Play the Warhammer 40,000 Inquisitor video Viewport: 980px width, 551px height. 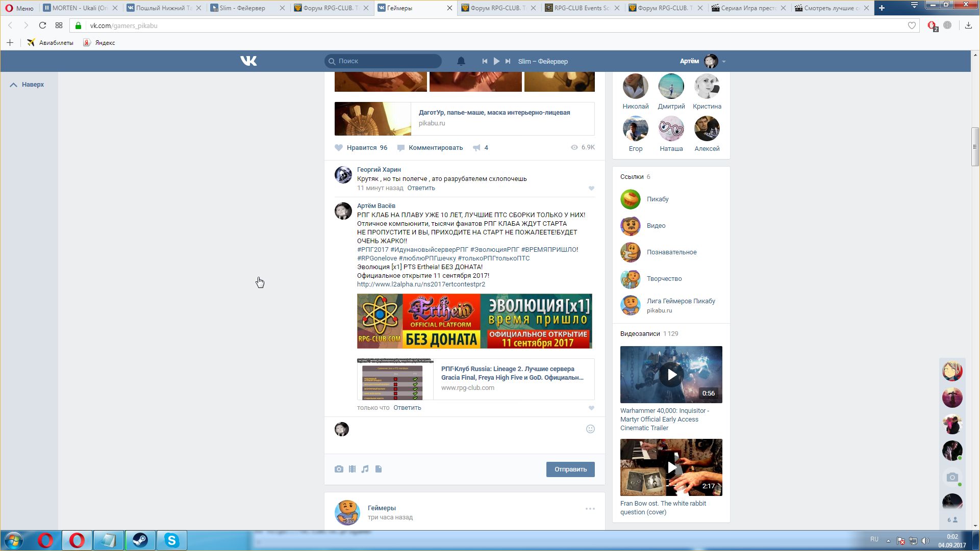pyautogui.click(x=671, y=375)
